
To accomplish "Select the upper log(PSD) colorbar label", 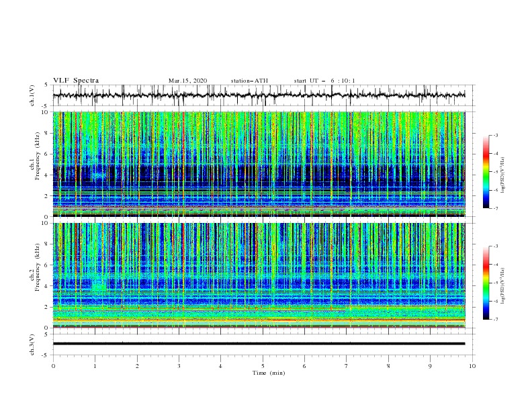I will pos(503,175).
